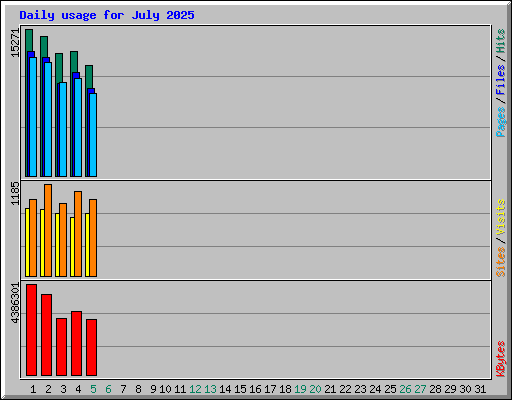512x400 pixels.
Task: Click day label 18 on the x-axis
Action: (285, 389)
